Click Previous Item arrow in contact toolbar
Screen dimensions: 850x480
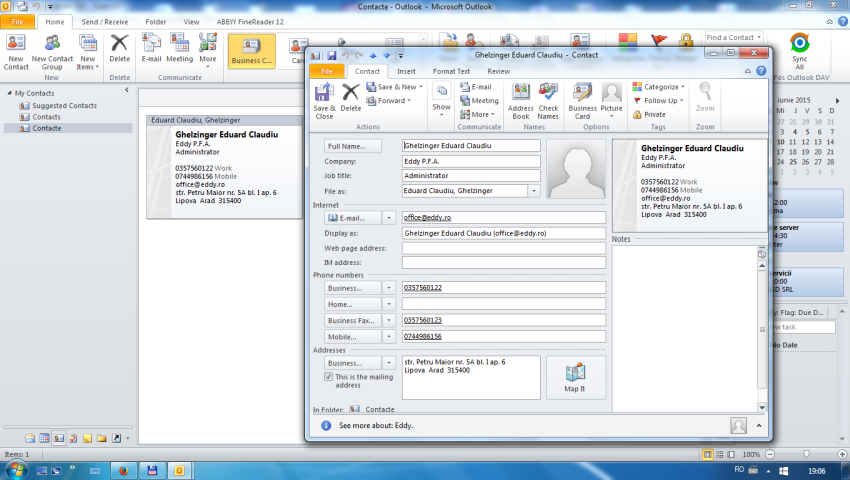point(372,55)
